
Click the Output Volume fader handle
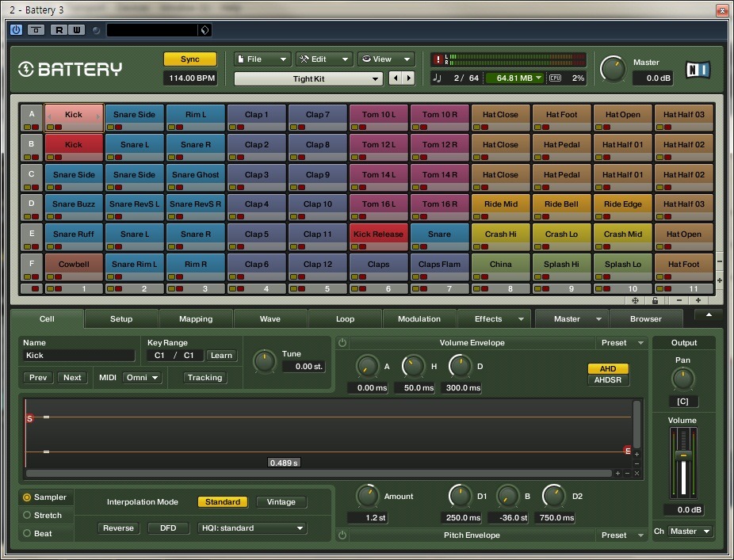click(x=683, y=455)
